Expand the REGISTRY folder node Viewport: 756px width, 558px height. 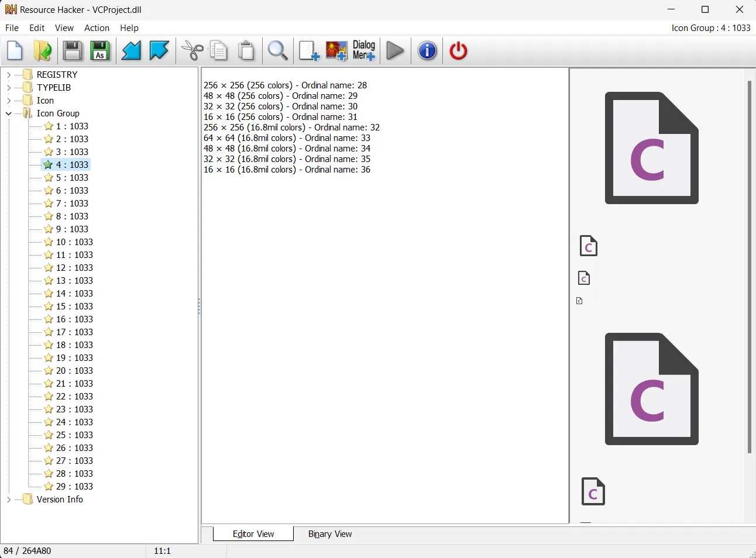[9, 75]
